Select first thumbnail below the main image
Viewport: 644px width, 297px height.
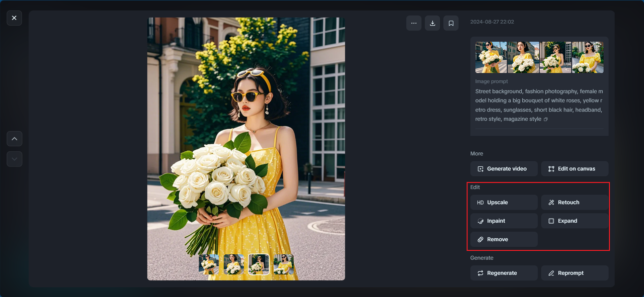[209, 264]
